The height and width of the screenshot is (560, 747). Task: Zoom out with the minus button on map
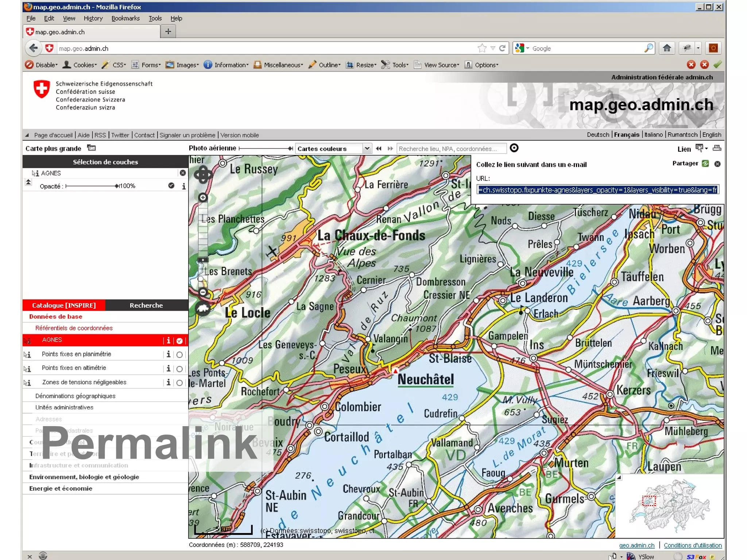[x=203, y=292]
